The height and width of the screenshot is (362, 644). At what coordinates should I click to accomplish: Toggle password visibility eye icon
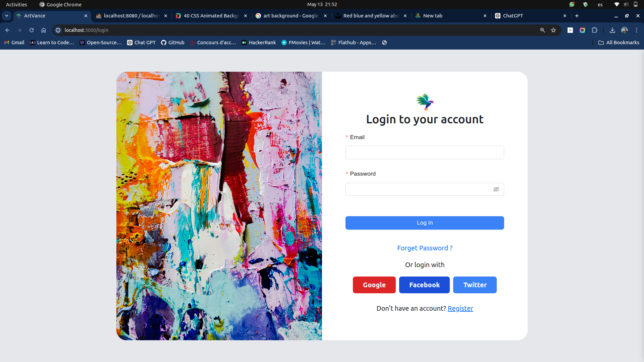pos(496,189)
